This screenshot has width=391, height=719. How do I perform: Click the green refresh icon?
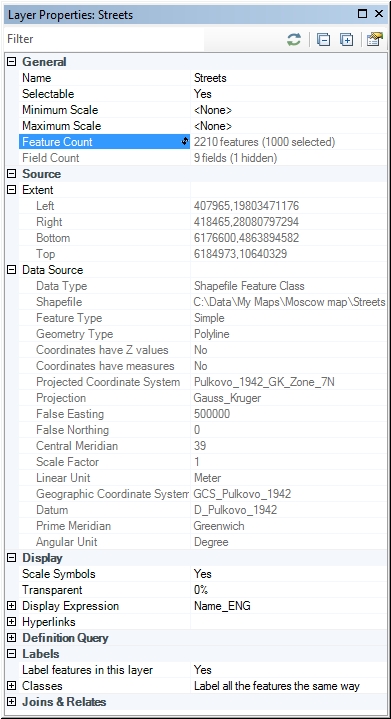(294, 40)
